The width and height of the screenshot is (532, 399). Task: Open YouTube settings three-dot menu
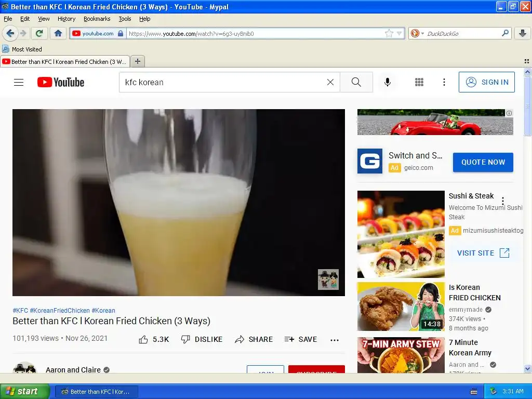point(444,82)
